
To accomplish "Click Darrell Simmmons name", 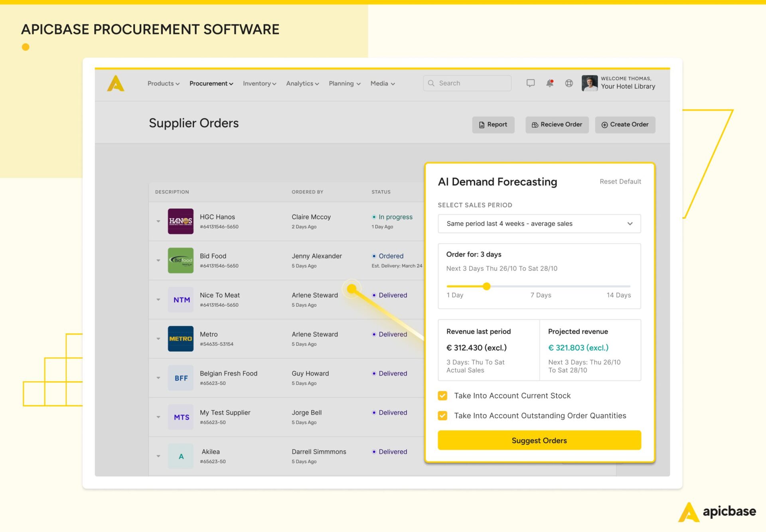I will click(x=319, y=451).
